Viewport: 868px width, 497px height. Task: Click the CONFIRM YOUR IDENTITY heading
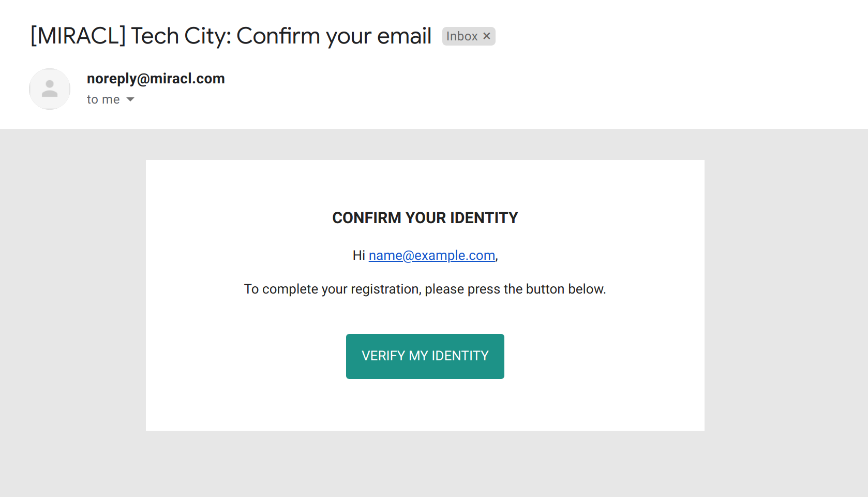pos(425,218)
